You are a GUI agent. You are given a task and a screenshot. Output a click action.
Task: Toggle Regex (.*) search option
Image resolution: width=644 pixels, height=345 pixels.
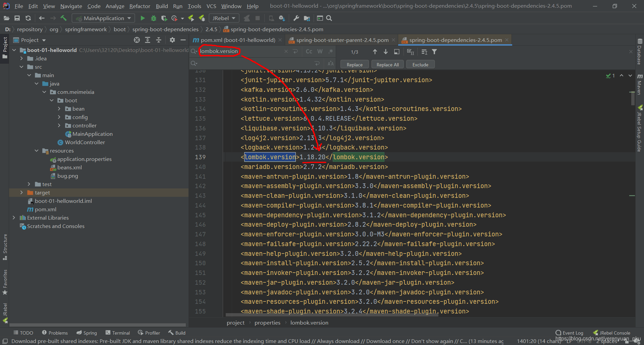click(331, 51)
